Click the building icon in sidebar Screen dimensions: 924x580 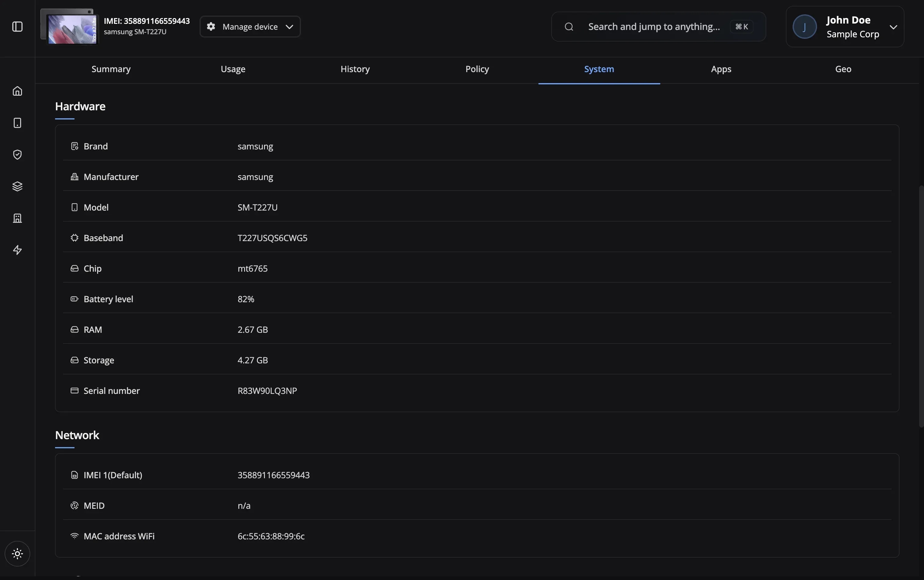point(17,218)
